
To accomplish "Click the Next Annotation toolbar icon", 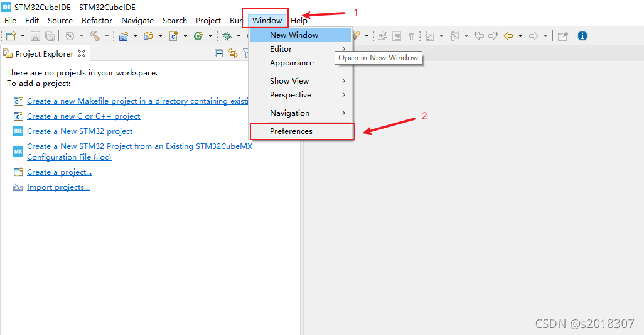I will coord(429,36).
